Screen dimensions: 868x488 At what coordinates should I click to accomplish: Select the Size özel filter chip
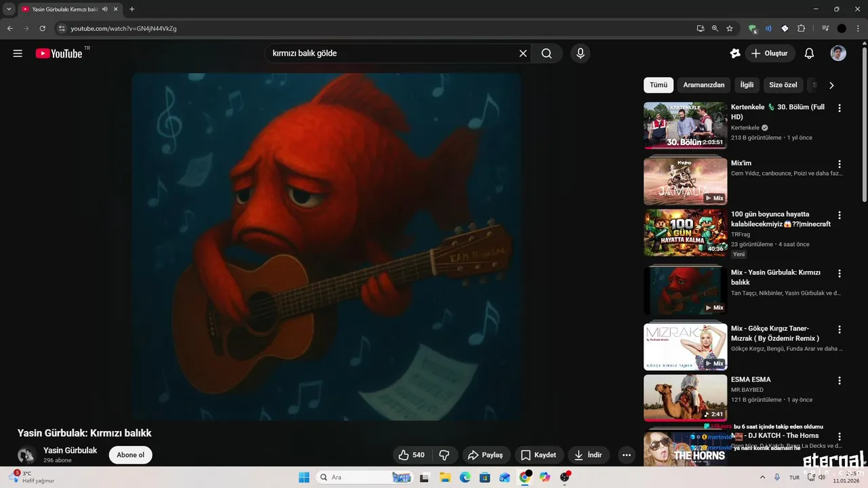pos(783,85)
